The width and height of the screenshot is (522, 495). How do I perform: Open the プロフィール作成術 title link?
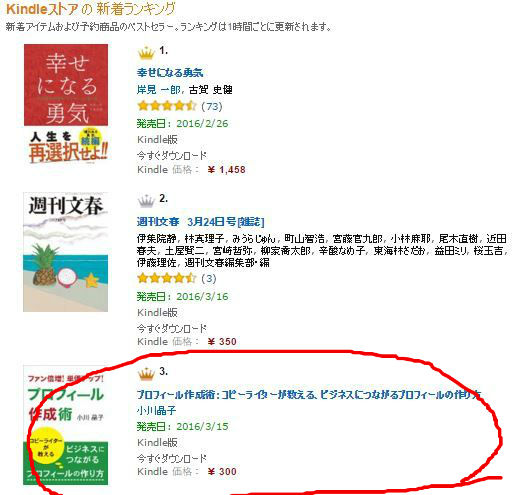point(309,395)
